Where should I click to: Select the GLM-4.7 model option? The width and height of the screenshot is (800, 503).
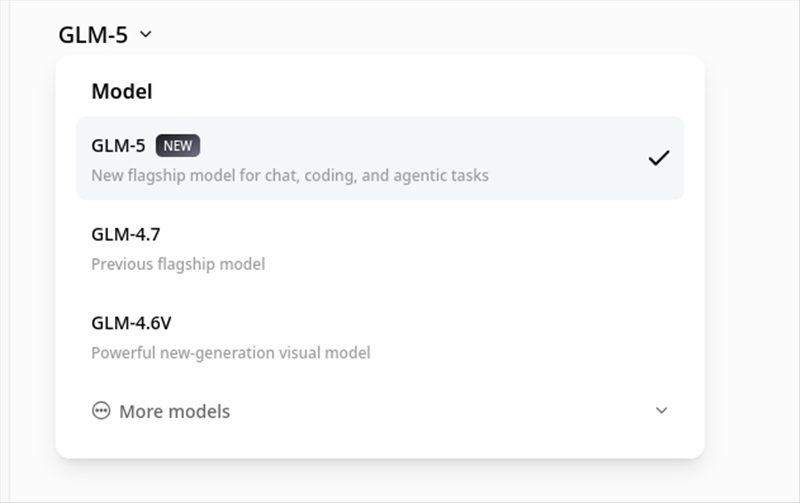pyautogui.click(x=126, y=235)
